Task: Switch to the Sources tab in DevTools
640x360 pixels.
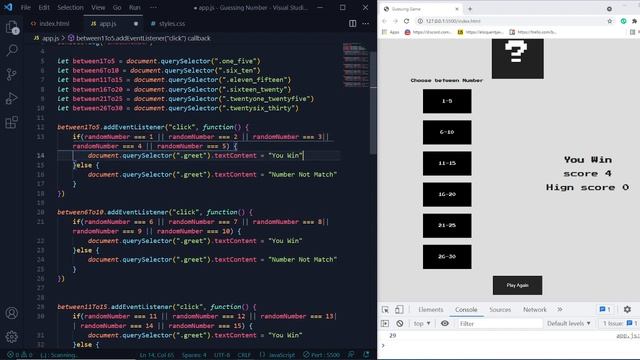Action: (500, 309)
